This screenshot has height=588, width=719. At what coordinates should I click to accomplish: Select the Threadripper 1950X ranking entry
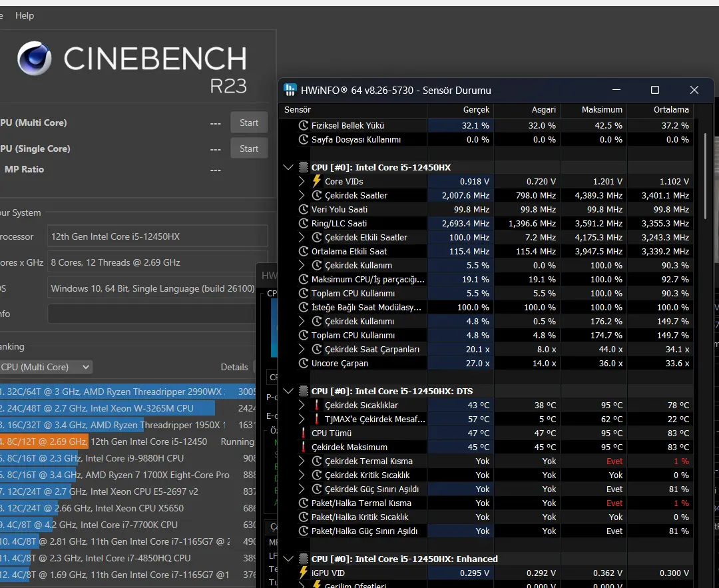pyautogui.click(x=127, y=425)
